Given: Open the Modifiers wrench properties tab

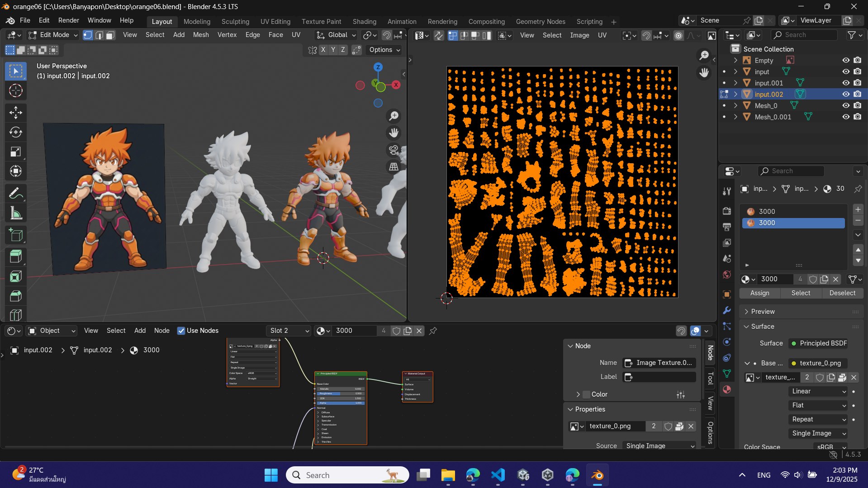Looking at the screenshot, I should coord(727,310).
